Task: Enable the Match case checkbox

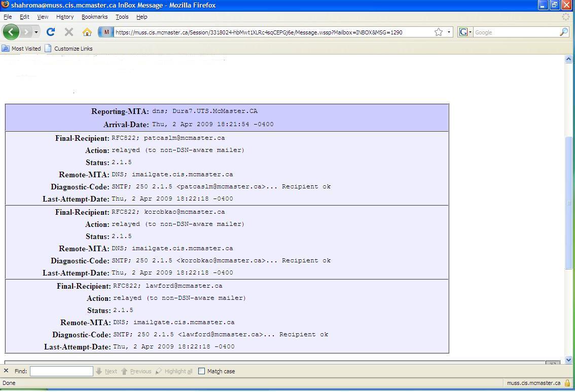Action: pyautogui.click(x=201, y=371)
